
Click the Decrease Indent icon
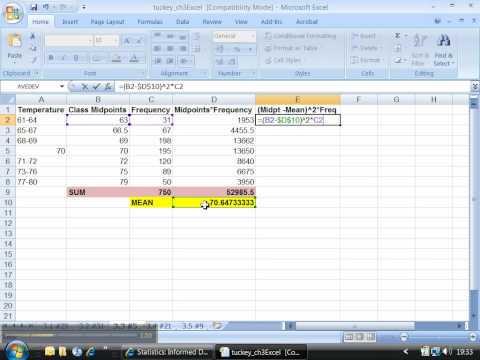[x=157, y=61]
